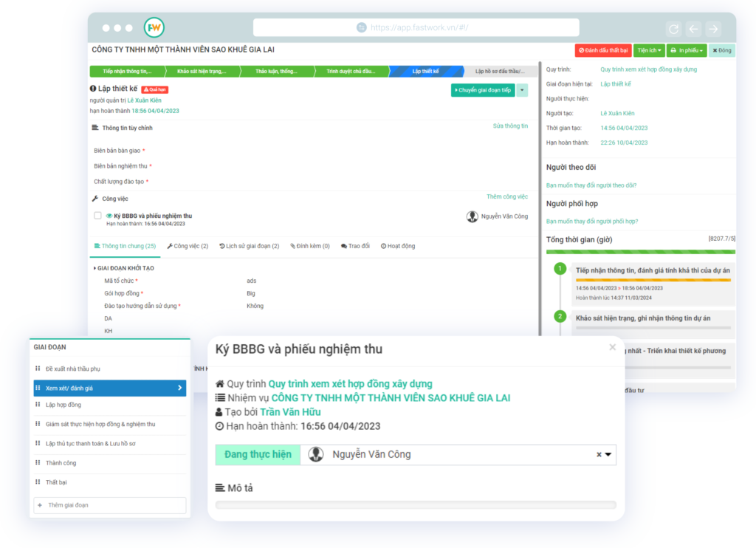Screen dimensions: 756x548
Task: Click the browser back arrow icon
Action: (693, 29)
